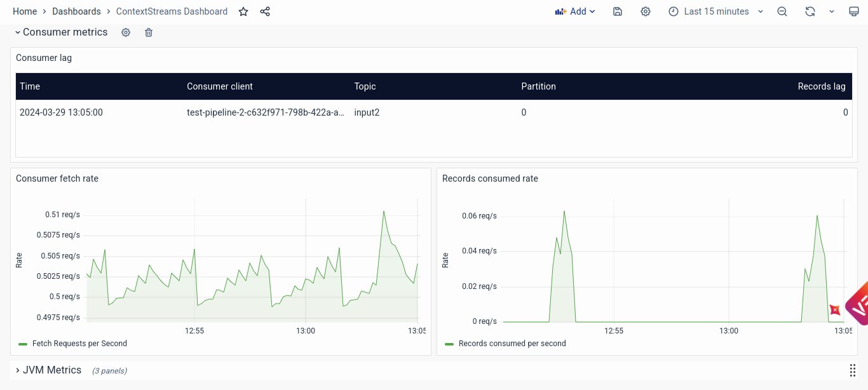Sort table by Records lag column
The width and height of the screenshot is (868, 390).
coord(821,86)
